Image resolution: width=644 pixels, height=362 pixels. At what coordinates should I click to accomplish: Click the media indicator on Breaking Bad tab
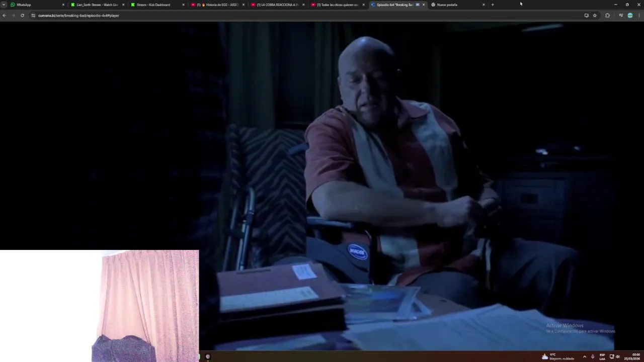tap(418, 5)
